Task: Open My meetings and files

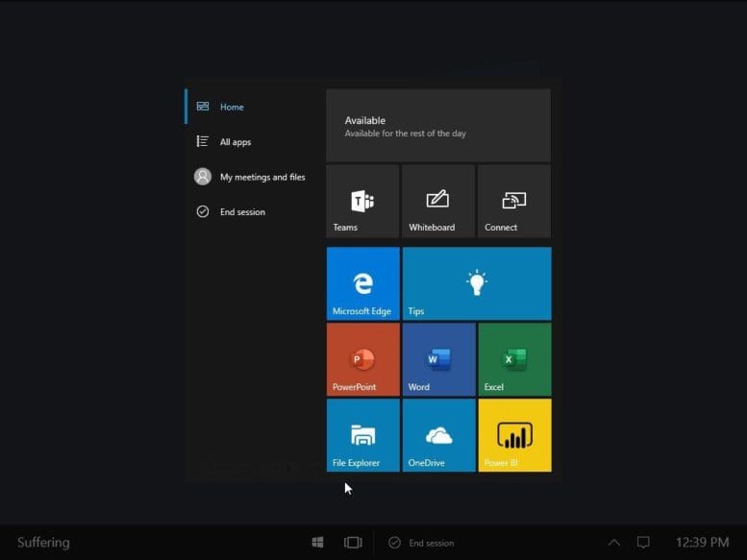Action: tap(261, 177)
